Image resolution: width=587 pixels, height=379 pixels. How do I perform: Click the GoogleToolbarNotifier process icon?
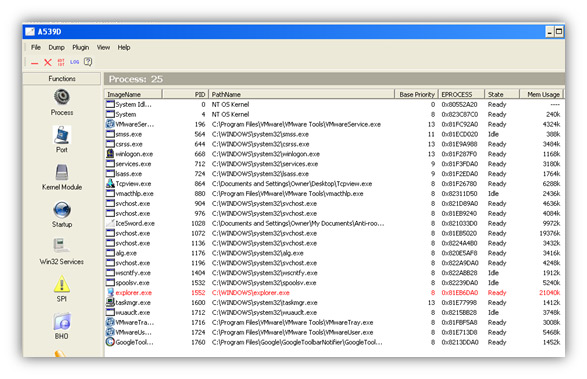click(x=110, y=342)
